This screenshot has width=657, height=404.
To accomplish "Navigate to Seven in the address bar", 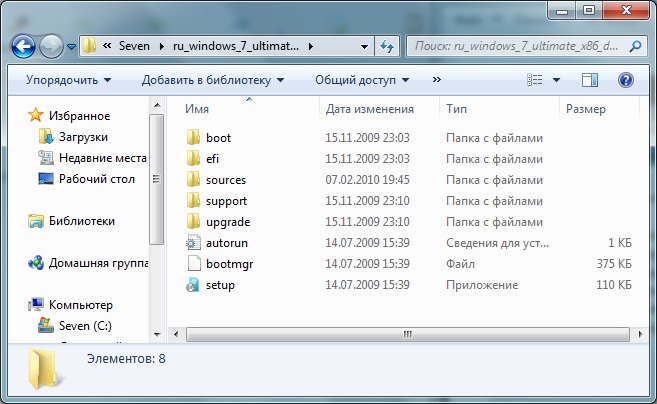I will pos(134,46).
